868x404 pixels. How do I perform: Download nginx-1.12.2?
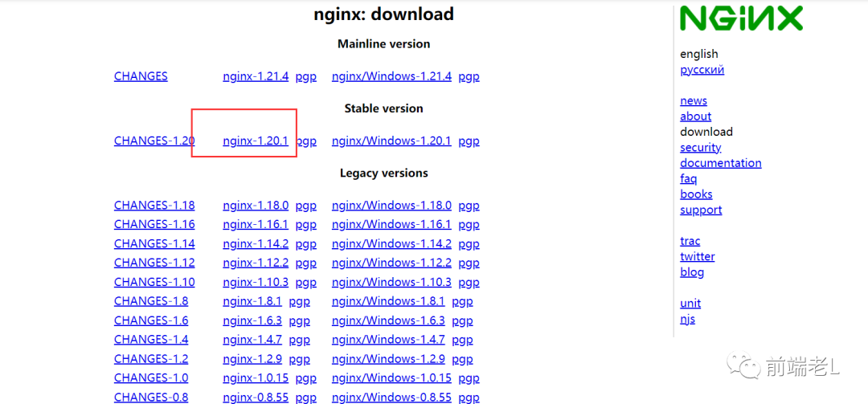pyautogui.click(x=256, y=263)
